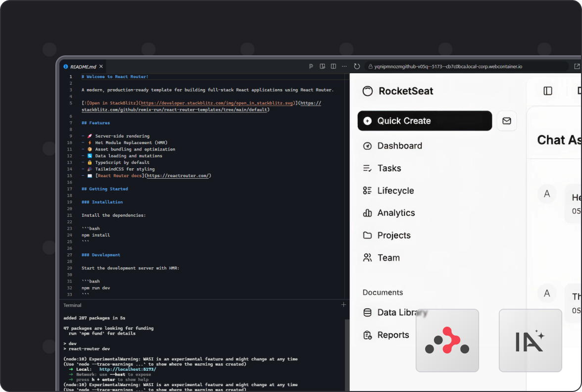Click the IA sparkle logo thumbnail
This screenshot has height=392, width=582.
[x=531, y=341]
